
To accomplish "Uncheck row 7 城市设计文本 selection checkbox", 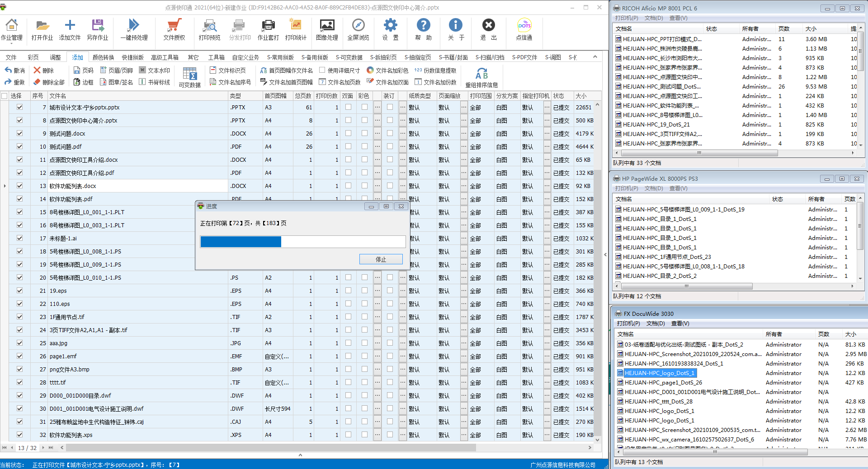I will [19, 107].
